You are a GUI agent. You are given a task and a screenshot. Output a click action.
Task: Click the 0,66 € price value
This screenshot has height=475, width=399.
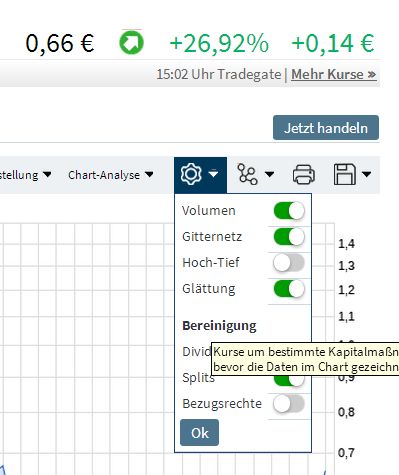[x=60, y=43]
